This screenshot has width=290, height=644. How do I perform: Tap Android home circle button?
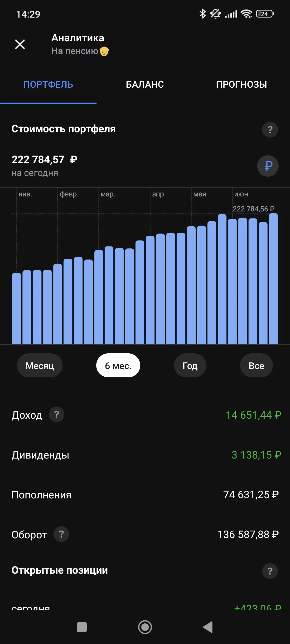point(145,627)
